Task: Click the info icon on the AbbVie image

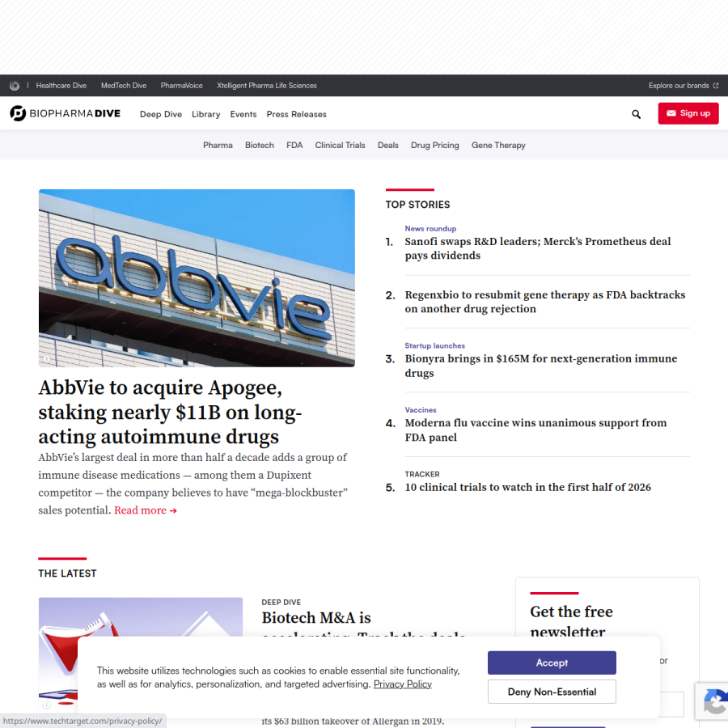Action: tap(46, 359)
